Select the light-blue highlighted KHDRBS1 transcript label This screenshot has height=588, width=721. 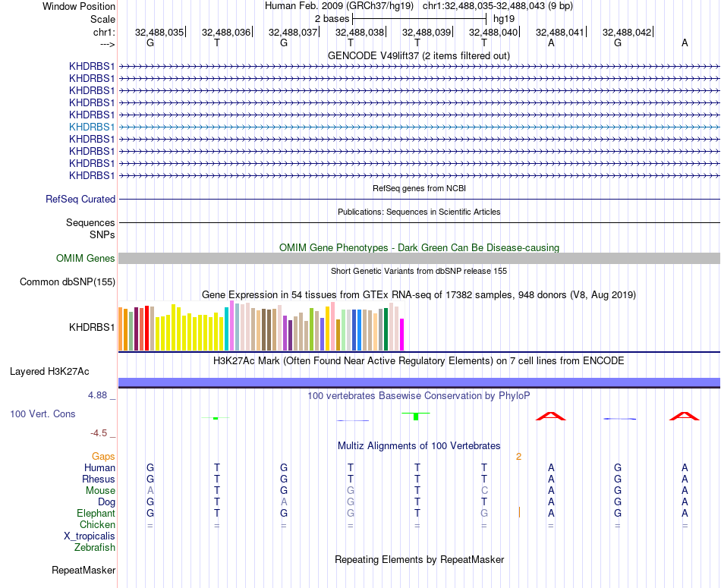pos(92,127)
